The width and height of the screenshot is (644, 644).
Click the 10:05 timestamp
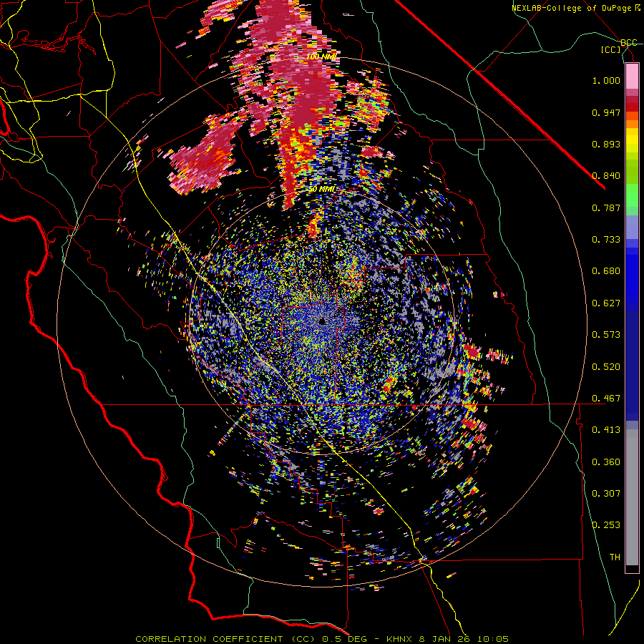click(x=492, y=639)
